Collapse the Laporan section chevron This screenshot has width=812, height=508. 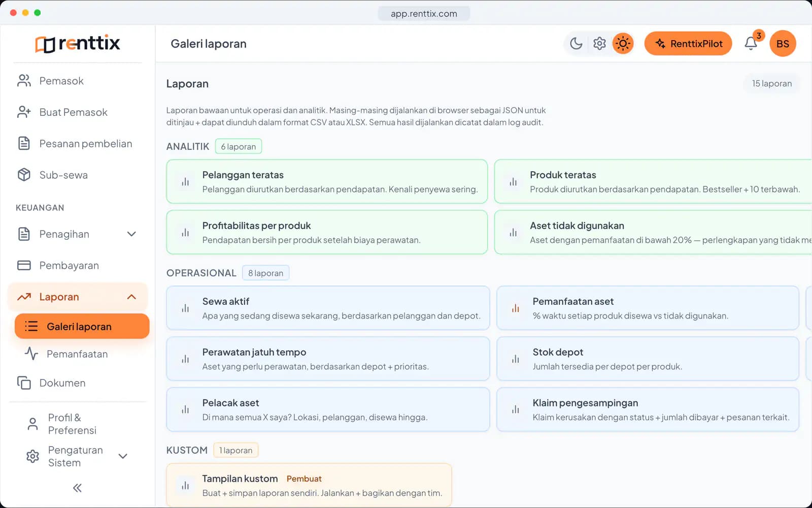pyautogui.click(x=131, y=297)
